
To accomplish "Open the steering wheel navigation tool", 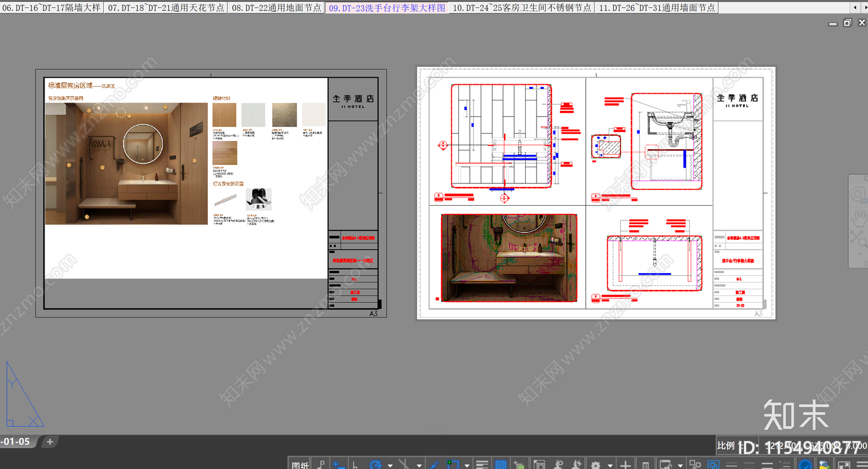I will point(859,194).
